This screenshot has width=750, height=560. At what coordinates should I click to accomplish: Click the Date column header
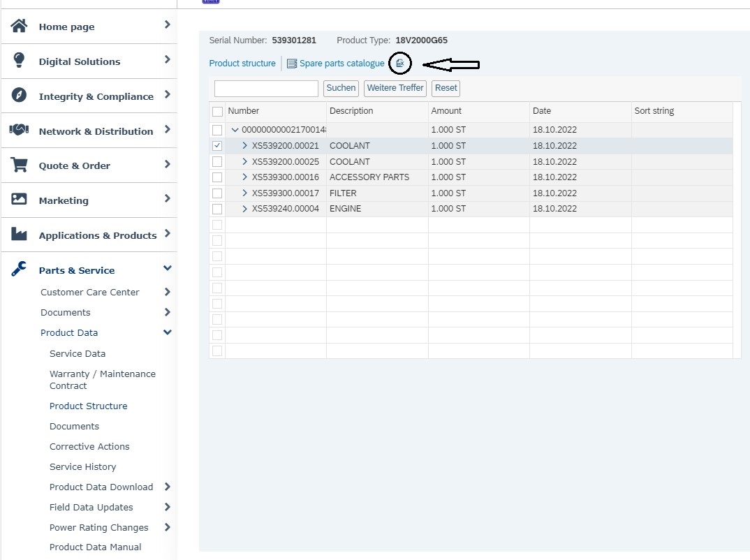click(x=581, y=111)
